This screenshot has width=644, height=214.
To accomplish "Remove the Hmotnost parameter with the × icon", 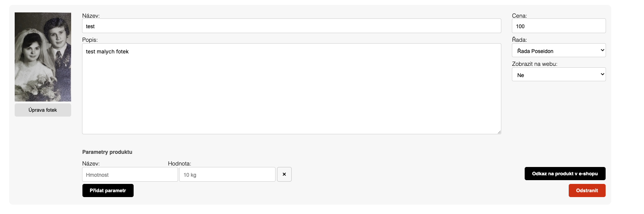I will pos(284,175).
